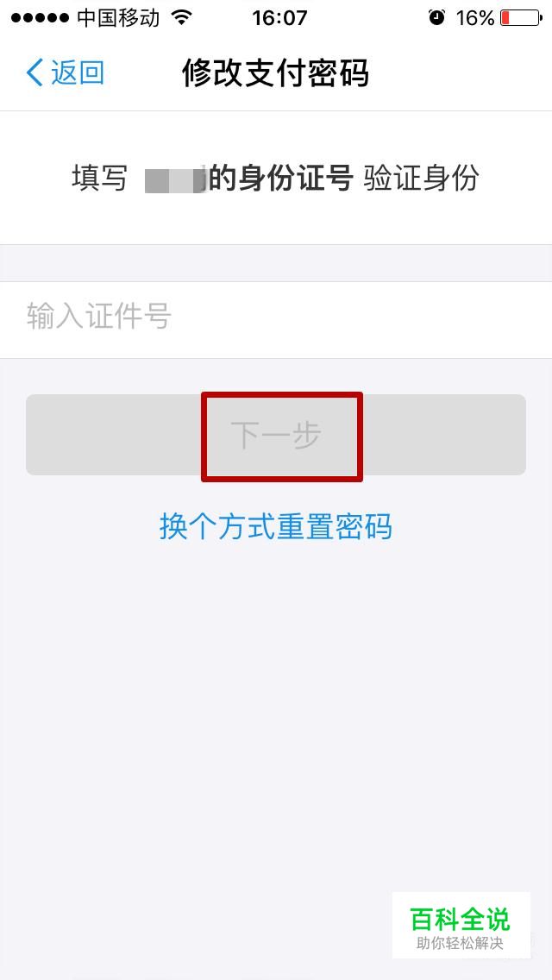Tap the blue back chevron icon

tap(34, 73)
